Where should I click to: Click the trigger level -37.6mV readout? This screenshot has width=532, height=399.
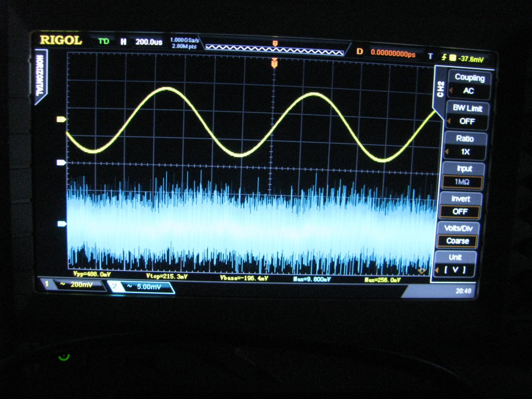[x=470, y=59]
